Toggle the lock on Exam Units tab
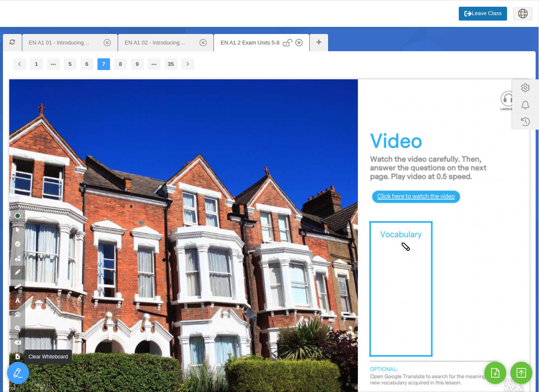Viewport: 539px width, 392px height. [287, 42]
